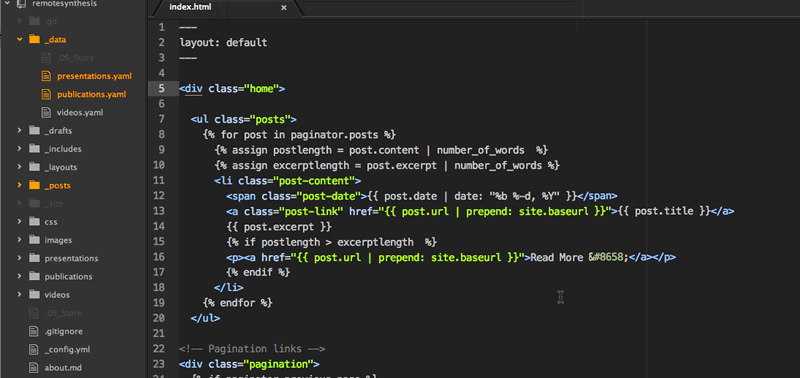Expand the presentations folder arrow
This screenshot has height=378, width=800.
19,258
